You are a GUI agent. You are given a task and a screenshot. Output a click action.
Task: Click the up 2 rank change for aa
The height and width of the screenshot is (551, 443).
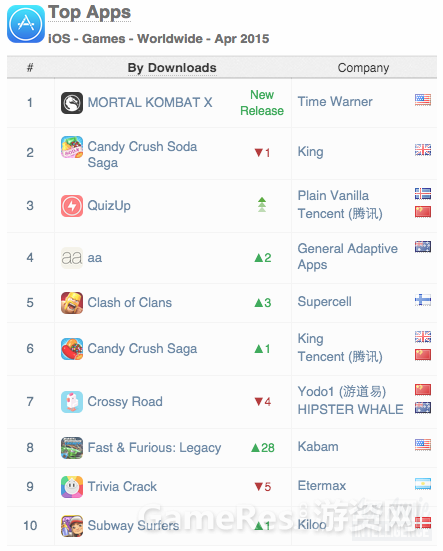pos(263,258)
